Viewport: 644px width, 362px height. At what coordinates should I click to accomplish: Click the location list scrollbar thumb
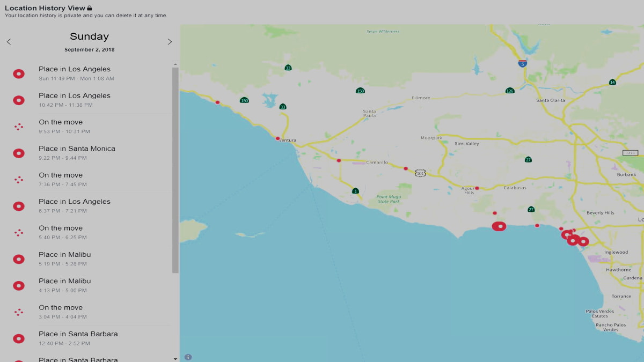pyautogui.click(x=175, y=171)
